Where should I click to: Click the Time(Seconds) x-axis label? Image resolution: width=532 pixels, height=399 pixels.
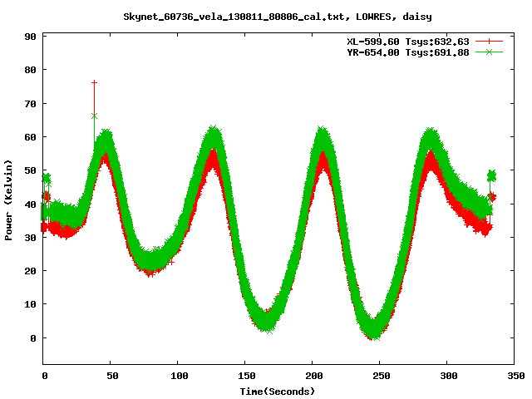[x=278, y=392]
